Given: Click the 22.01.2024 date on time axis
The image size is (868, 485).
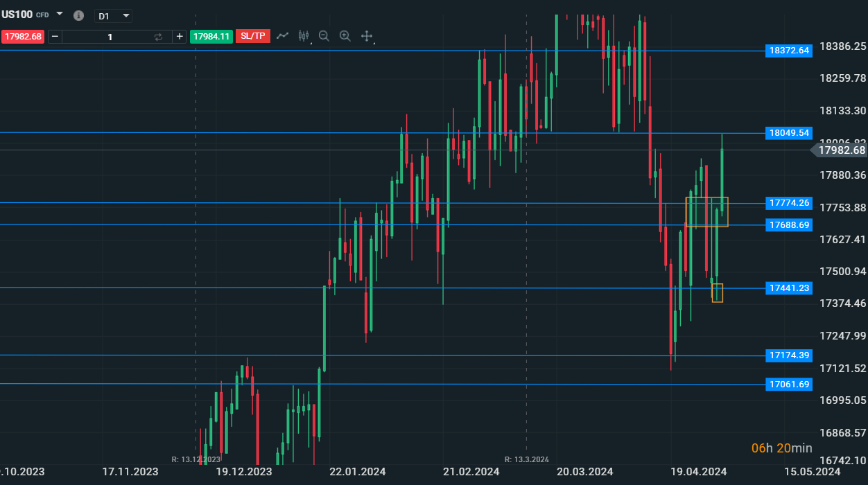Looking at the screenshot, I should [x=358, y=472].
